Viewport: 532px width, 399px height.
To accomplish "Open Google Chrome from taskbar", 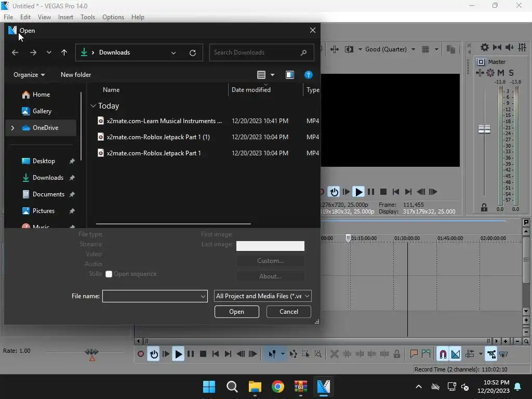I will tap(277, 387).
